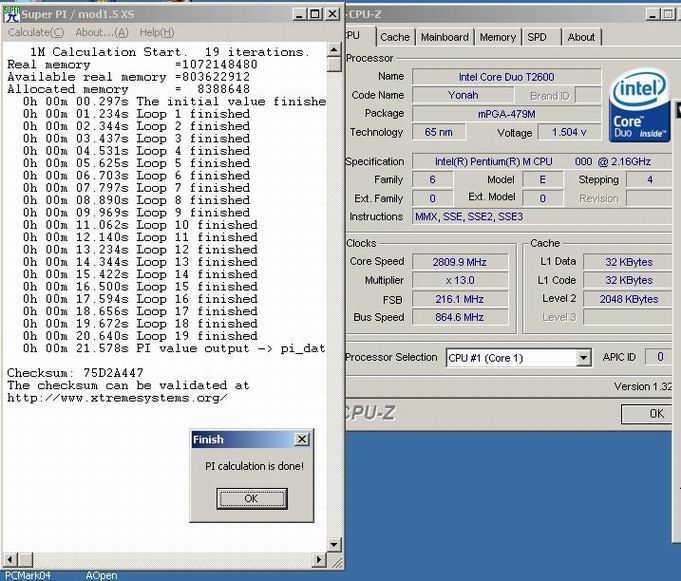This screenshot has width=681, height=581.
Task: Click the PI calculation is done! message
Action: point(255,466)
